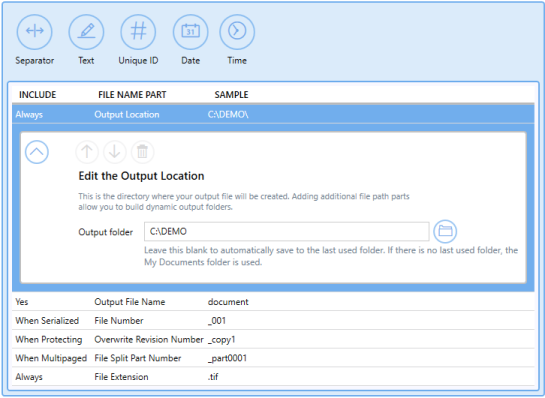
Task: Select the File Extension row
Action: pos(273,377)
